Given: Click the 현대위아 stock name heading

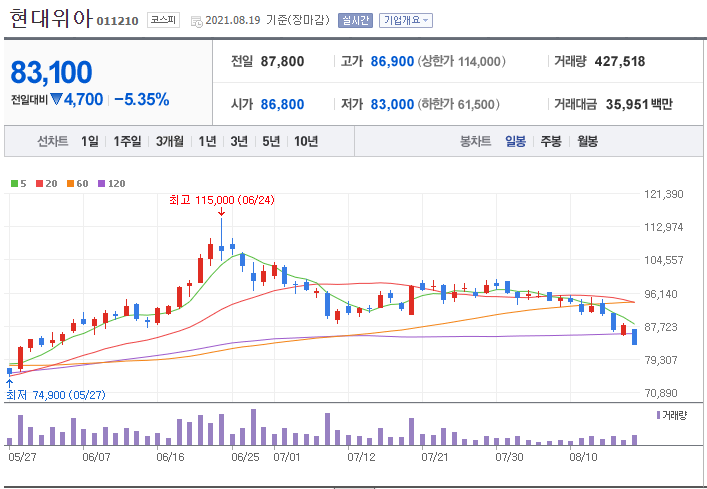Looking at the screenshot, I should point(50,19).
